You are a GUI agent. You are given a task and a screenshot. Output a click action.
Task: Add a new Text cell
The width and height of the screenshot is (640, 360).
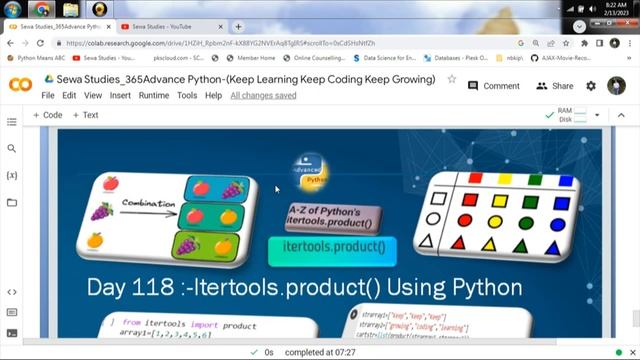(x=85, y=115)
